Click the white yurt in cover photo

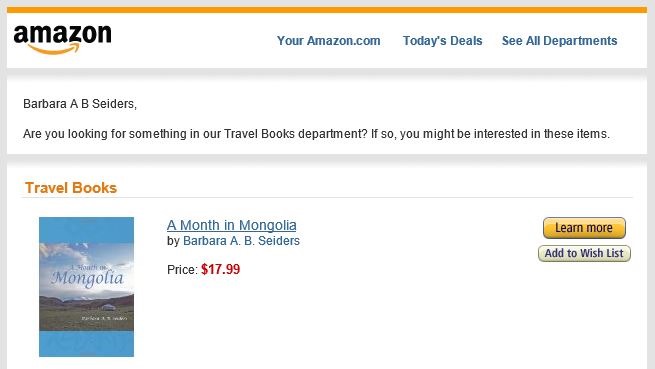[108, 307]
